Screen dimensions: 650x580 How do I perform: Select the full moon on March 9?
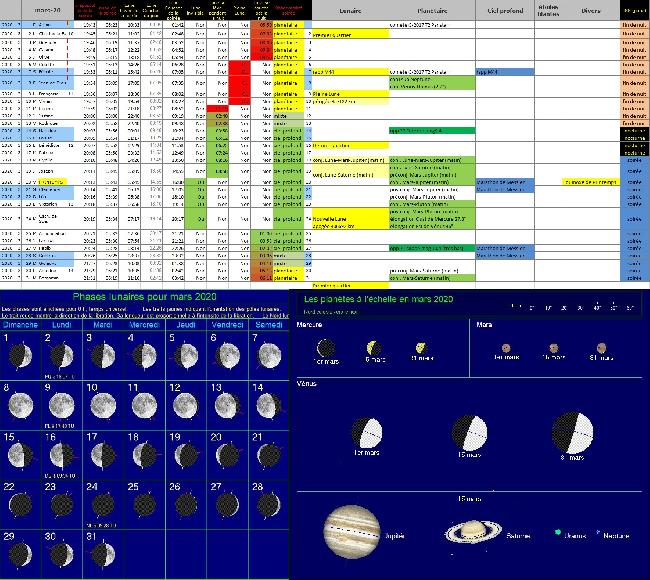pyautogui.click(x=62, y=406)
